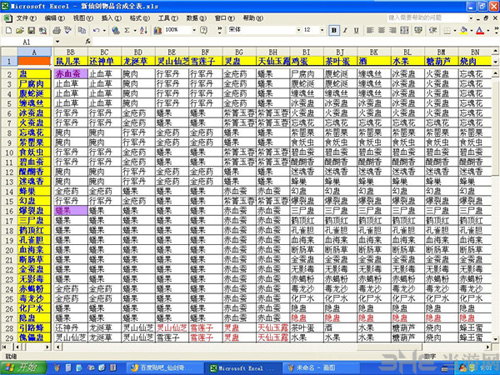Viewport: 500px width, 375px height.
Task: Select the purple cell in row 16
Action: (71, 211)
